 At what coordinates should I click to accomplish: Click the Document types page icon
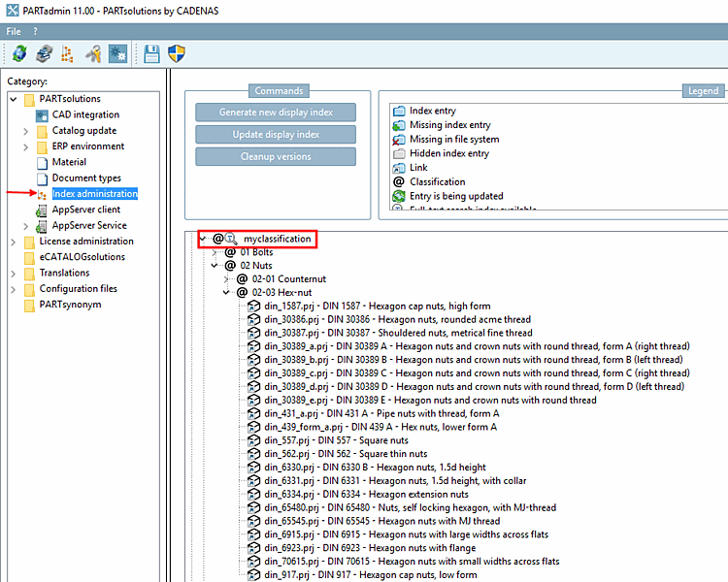[x=43, y=178]
